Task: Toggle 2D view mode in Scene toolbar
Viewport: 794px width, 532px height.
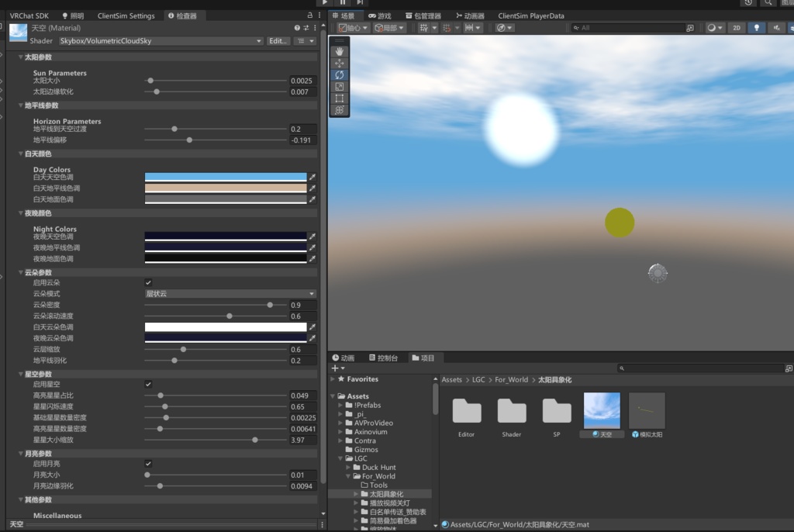Action: tap(737, 27)
